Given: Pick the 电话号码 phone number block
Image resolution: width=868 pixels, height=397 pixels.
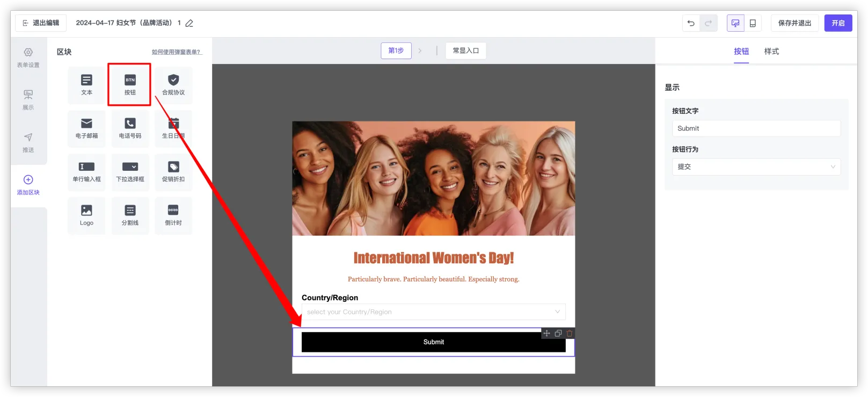Looking at the screenshot, I should pos(130,128).
